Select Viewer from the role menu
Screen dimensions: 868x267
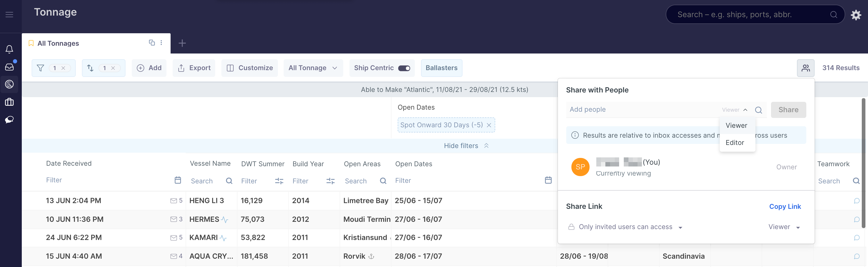tap(736, 125)
